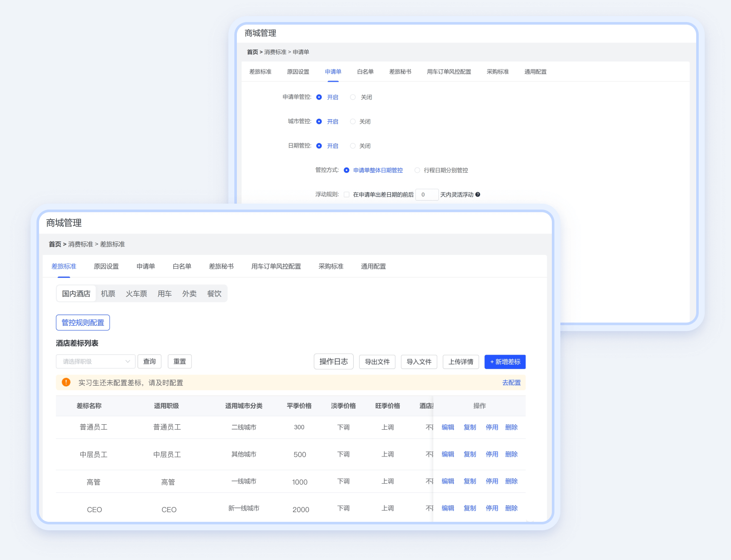731x560 pixels.
Task: Set 申请单管控 to 关闭
Action: [x=353, y=97]
